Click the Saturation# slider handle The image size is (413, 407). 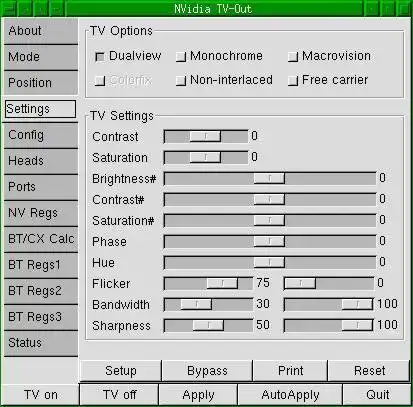269,220
